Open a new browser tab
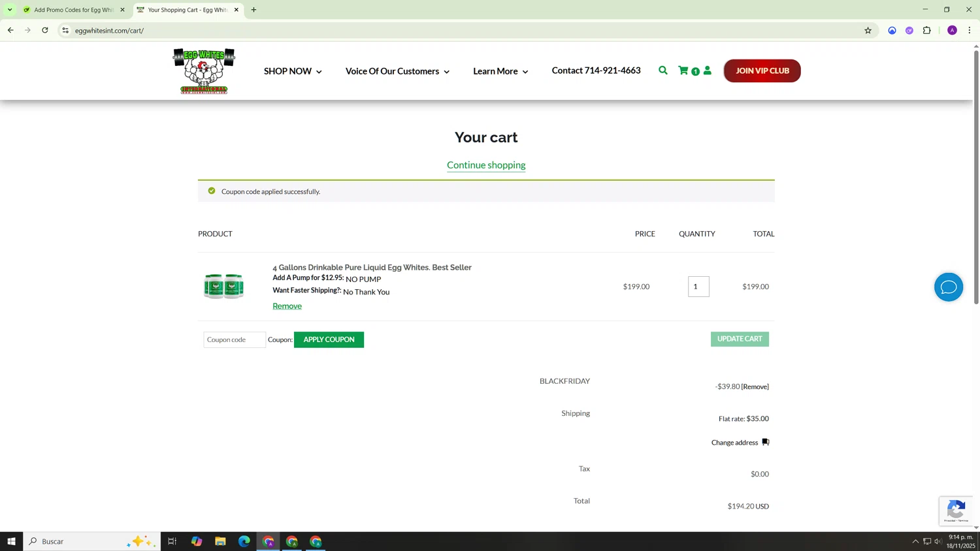The height and width of the screenshot is (551, 980). pyautogui.click(x=253, y=10)
